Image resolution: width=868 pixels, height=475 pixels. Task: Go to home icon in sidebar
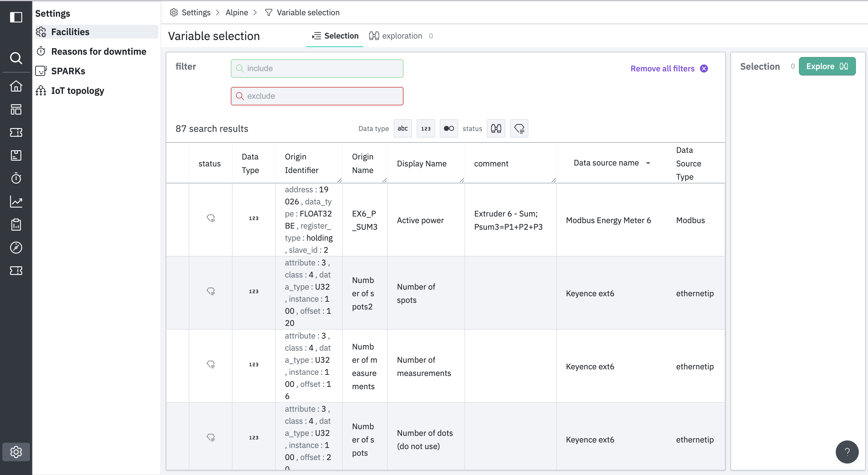(x=16, y=86)
